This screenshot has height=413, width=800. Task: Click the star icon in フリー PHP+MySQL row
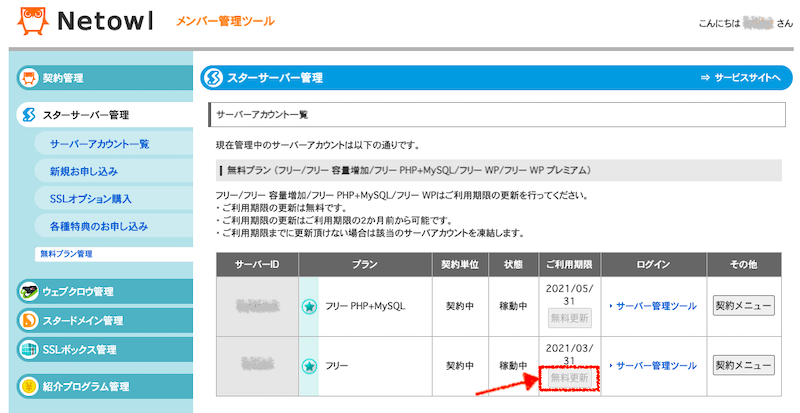tap(309, 306)
